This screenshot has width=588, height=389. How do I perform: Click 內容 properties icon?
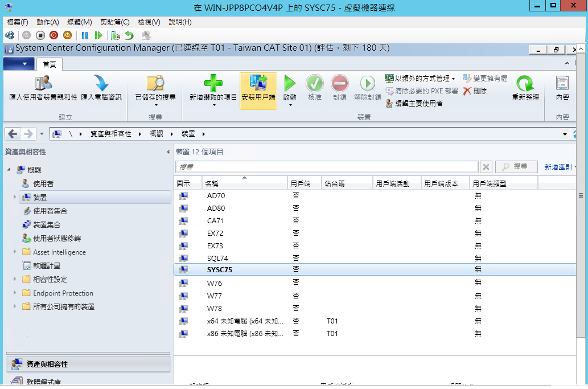coord(562,83)
